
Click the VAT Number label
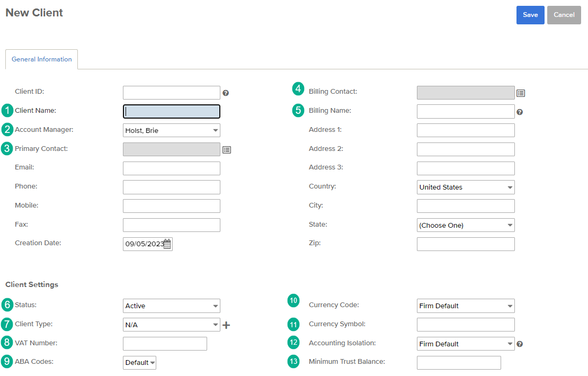(36, 343)
